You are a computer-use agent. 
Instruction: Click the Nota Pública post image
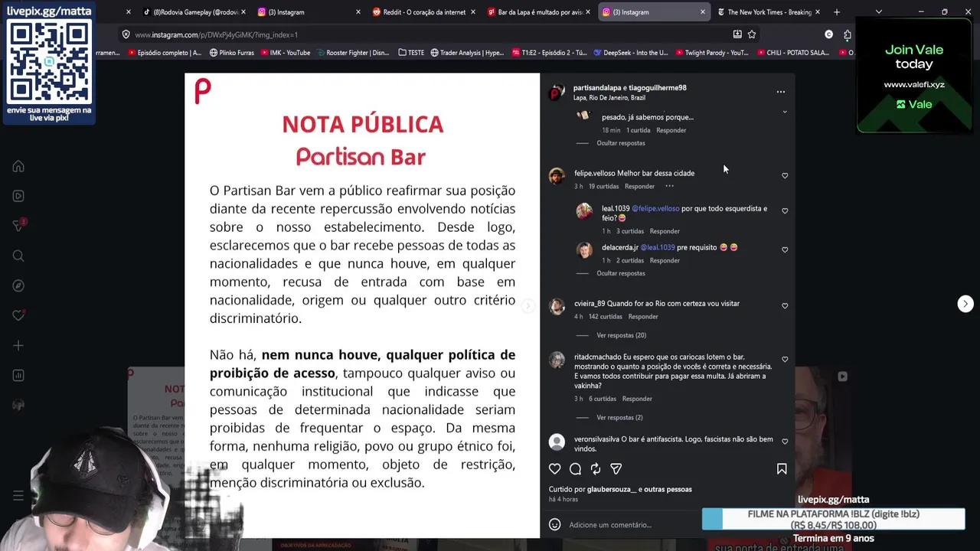point(362,305)
